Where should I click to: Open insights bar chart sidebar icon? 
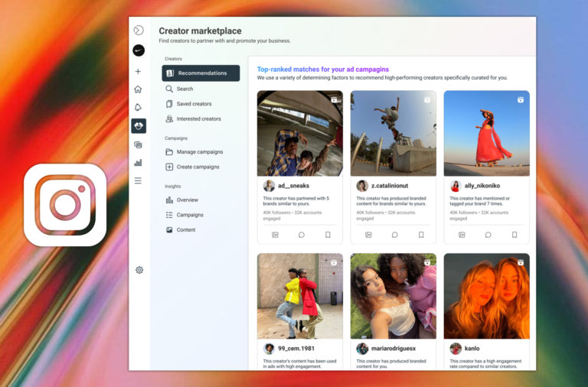click(138, 163)
